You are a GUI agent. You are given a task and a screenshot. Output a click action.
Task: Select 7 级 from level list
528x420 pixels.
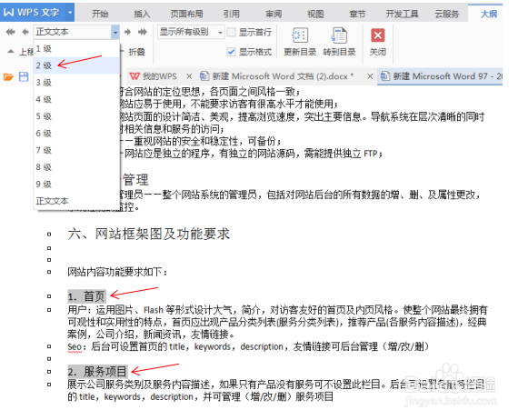pos(76,150)
